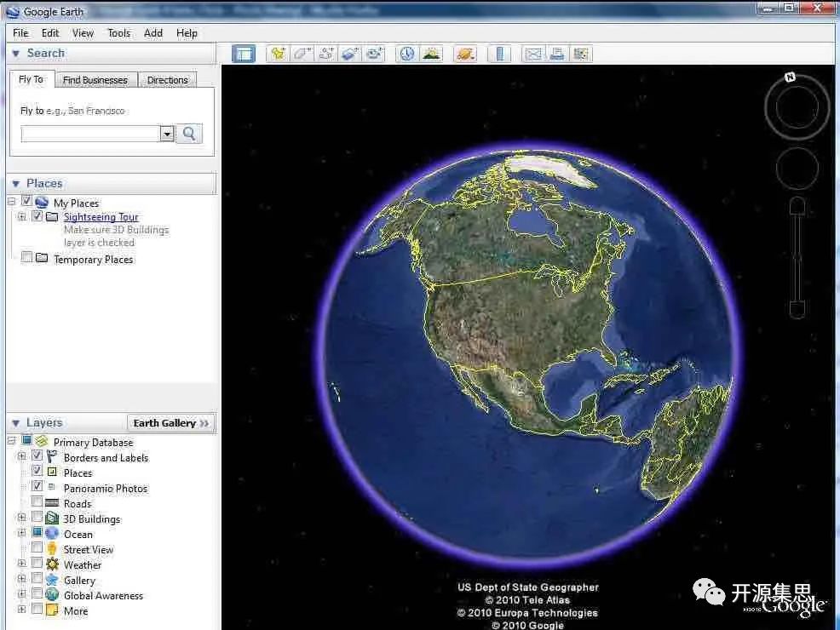The width and height of the screenshot is (840, 630).
Task: Add a path from the toolbar
Action: click(326, 54)
